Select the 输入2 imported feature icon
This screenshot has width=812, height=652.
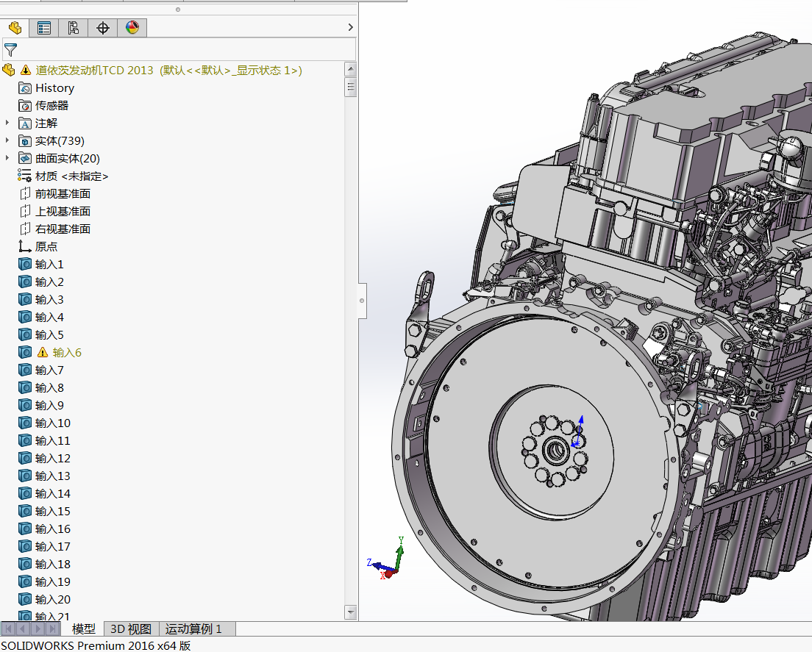coord(25,282)
